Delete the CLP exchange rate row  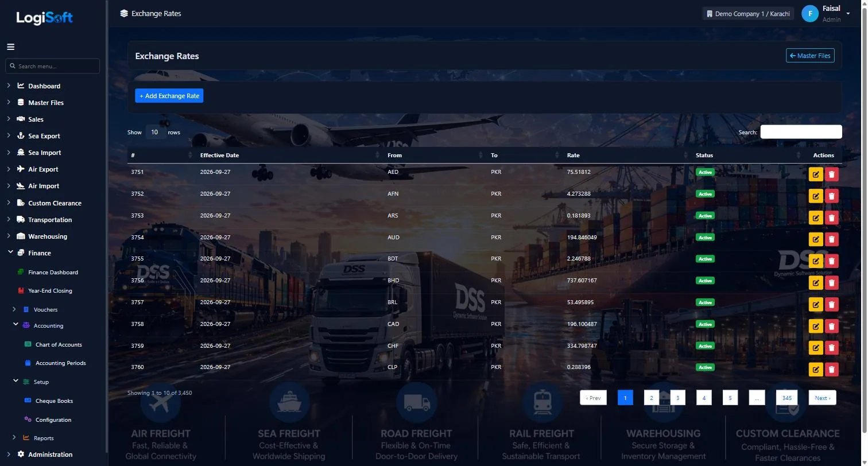tap(831, 370)
